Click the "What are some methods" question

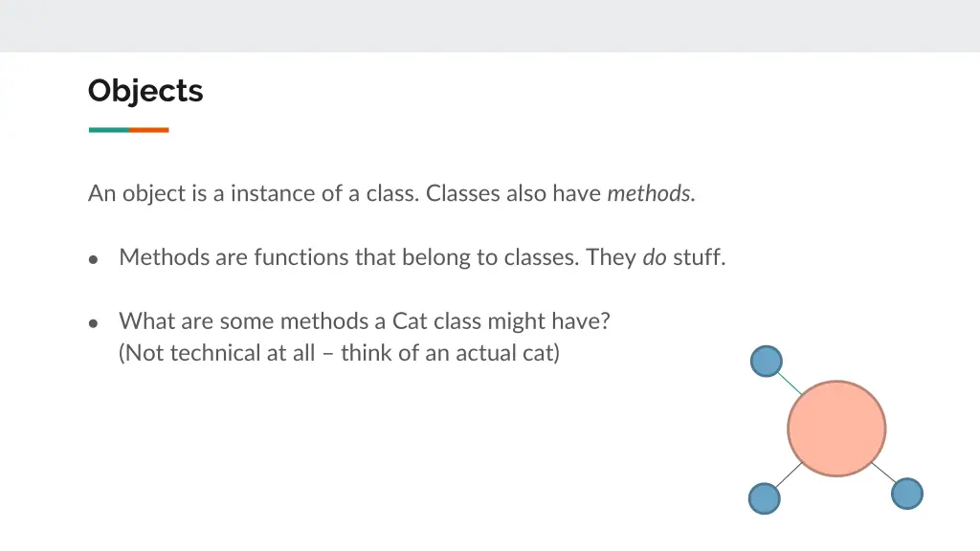[x=365, y=320]
